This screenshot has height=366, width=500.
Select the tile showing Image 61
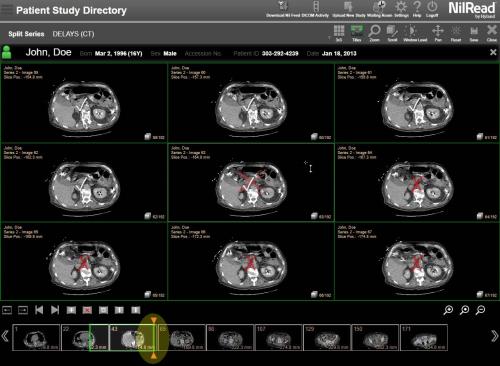(417, 103)
